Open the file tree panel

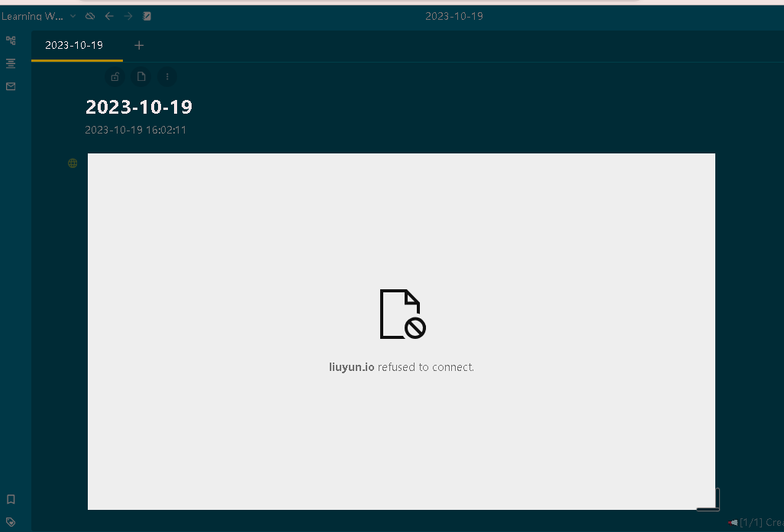tap(11, 40)
